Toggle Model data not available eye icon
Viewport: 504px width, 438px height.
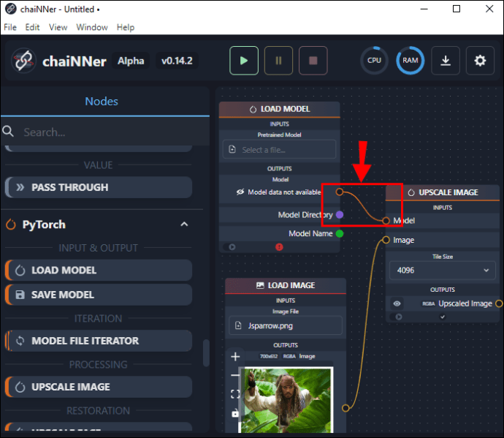(x=240, y=192)
